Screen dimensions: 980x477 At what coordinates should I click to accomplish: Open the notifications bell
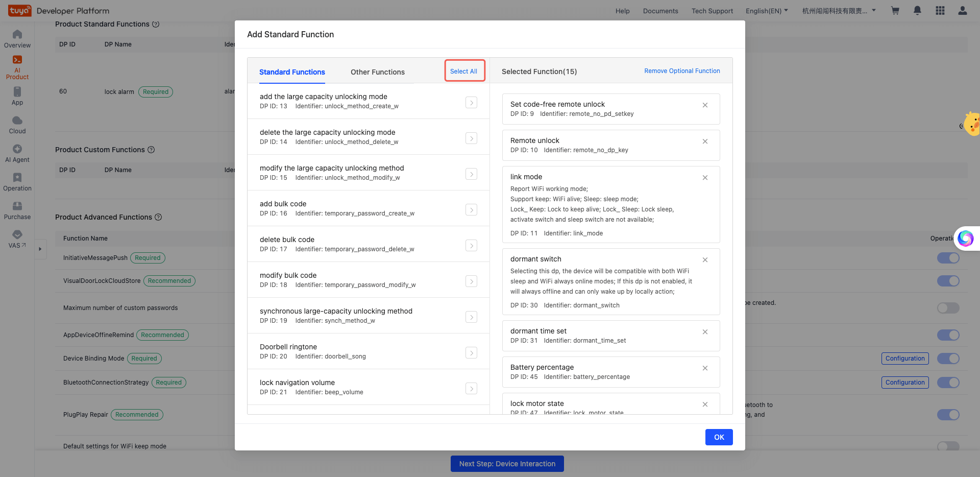point(917,11)
